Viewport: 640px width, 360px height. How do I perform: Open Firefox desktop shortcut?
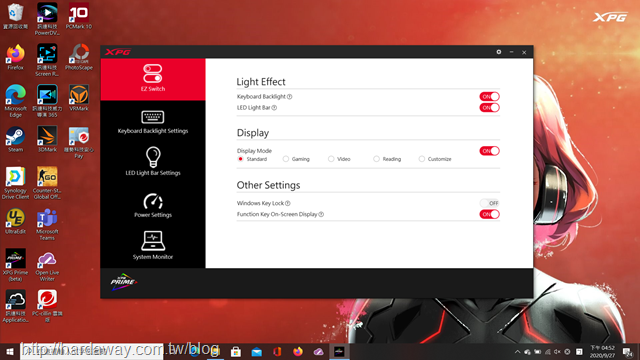[x=16, y=57]
